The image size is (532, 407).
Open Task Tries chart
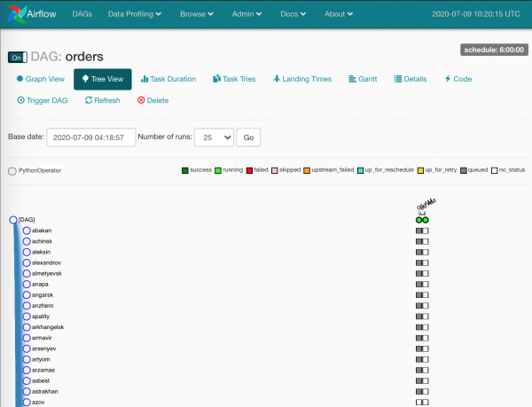coord(235,79)
